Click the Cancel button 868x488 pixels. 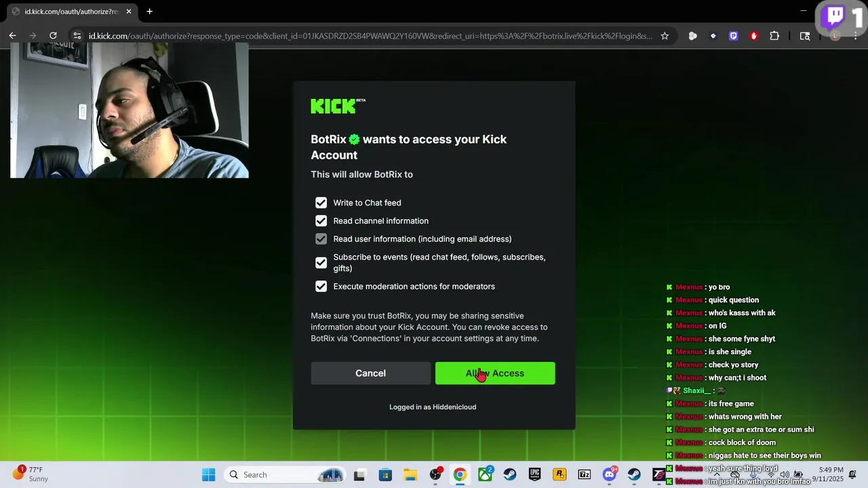pos(370,373)
